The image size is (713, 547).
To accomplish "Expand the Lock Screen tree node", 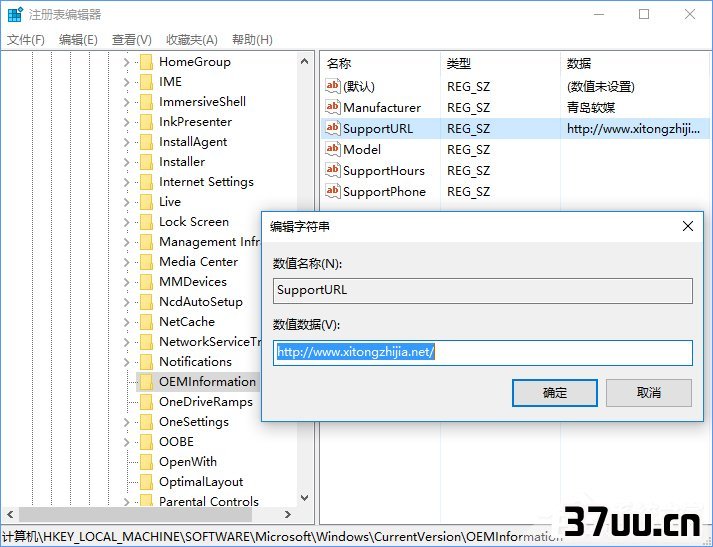I will coord(127,222).
